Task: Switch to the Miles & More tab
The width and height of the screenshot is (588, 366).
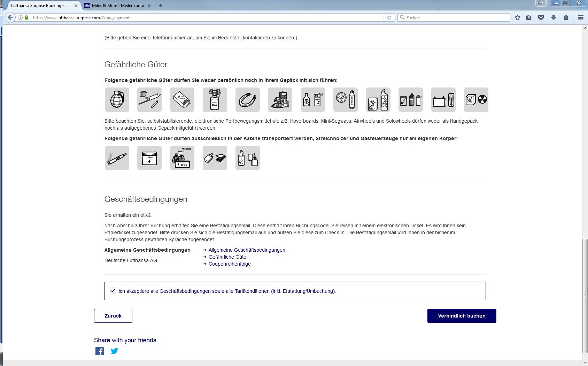Action: tap(118, 6)
